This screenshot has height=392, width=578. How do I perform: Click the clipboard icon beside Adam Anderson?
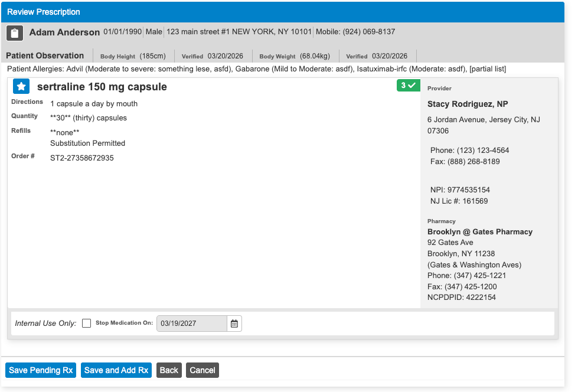click(x=15, y=32)
